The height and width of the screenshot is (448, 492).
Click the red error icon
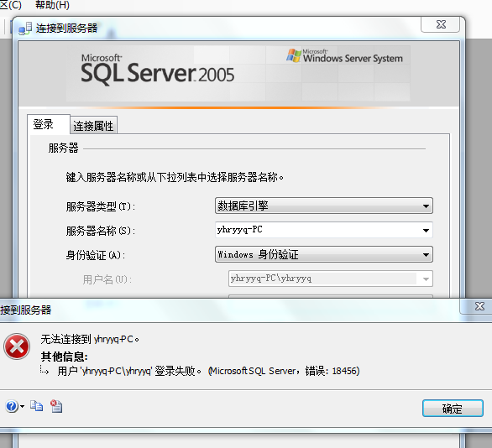click(x=17, y=346)
